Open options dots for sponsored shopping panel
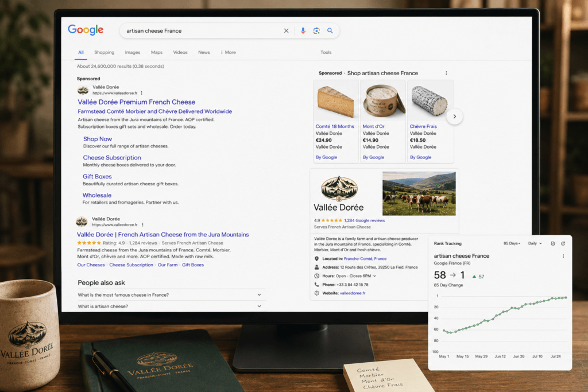 coord(446,73)
